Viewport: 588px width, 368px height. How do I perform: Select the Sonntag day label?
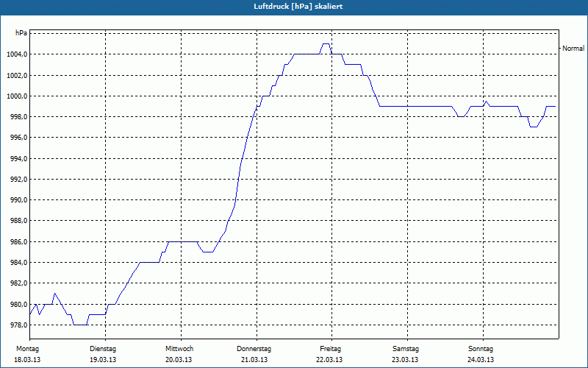pyautogui.click(x=481, y=349)
